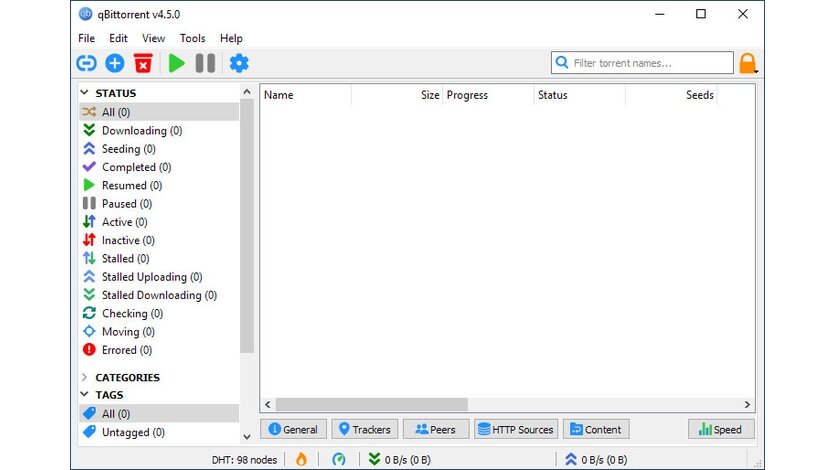Open the Help menu
This screenshot has width=836, height=470.
[231, 38]
